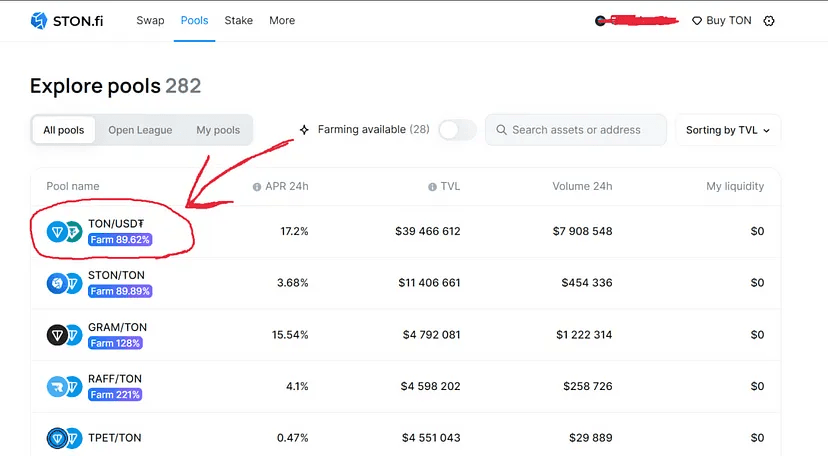Screen dimensions: 828x456
Task: Click the $0 liquidity in RAFF/TON row
Action: [x=757, y=386]
